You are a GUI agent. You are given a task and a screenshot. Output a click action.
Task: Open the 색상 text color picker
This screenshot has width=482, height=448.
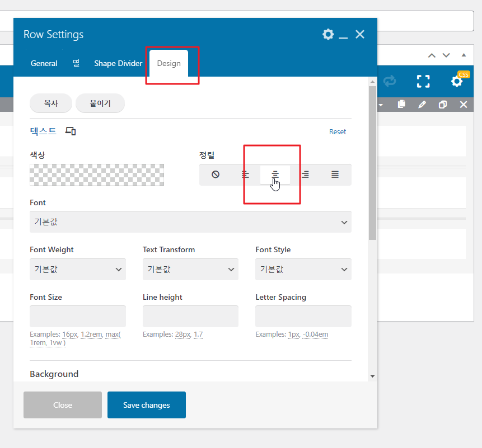coord(97,175)
